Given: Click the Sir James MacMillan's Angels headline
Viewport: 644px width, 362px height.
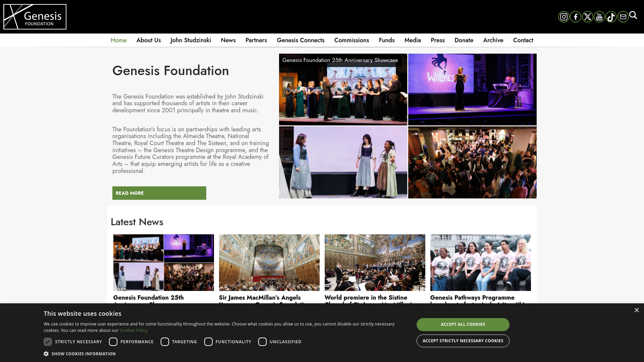Looking at the screenshot, I should coord(260,298).
